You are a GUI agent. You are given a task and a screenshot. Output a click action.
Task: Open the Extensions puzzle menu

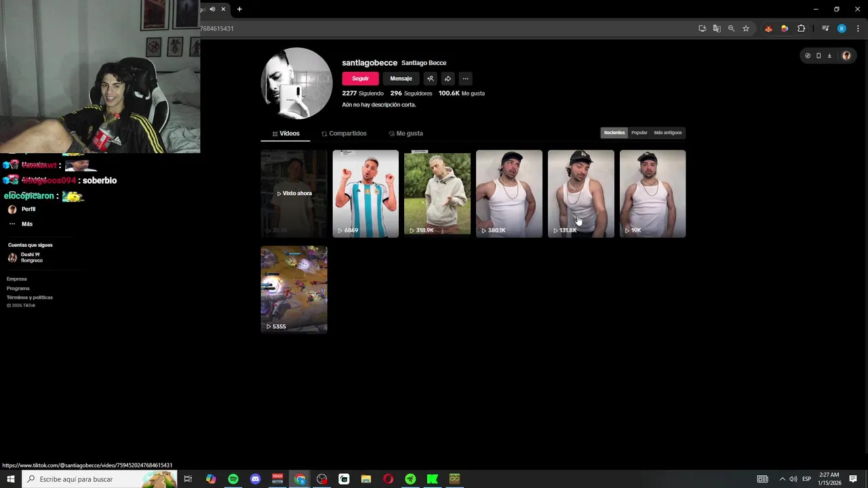coord(802,28)
